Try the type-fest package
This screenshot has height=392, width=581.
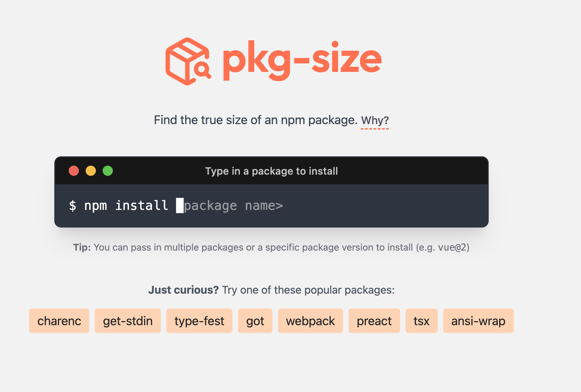(x=199, y=321)
